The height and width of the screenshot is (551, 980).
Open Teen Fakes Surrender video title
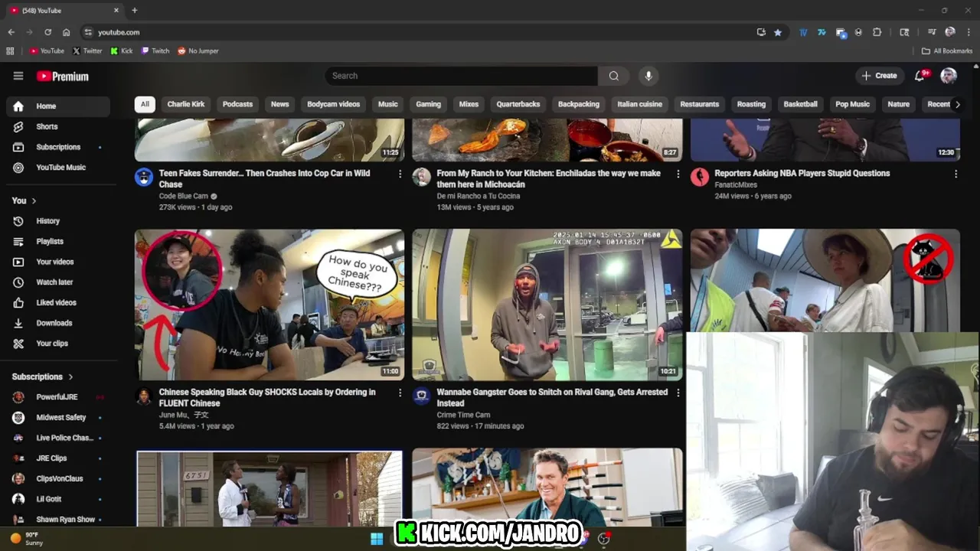pos(265,178)
